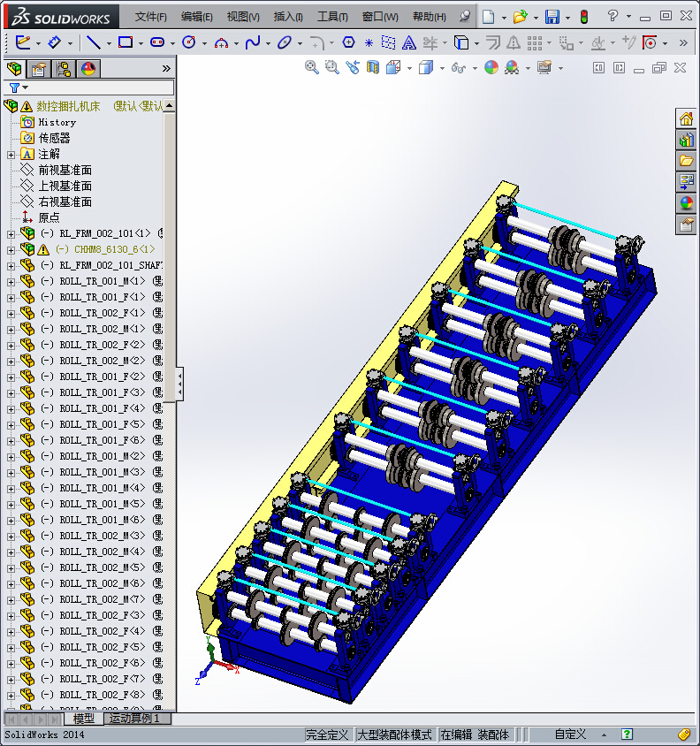This screenshot has width=700, height=746.
Task: Click the Rebuild traffic light icon
Action: coord(584,17)
